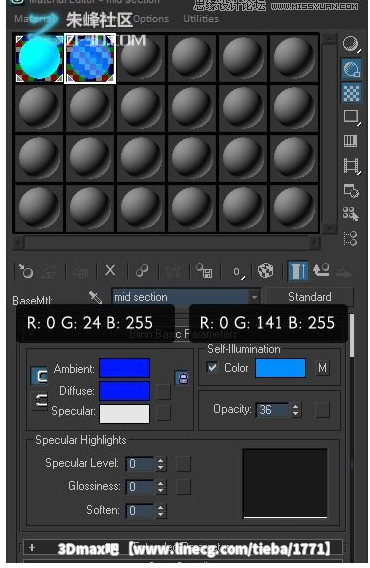The image size is (370, 568).
Task: Toggle the padlock next to Ambient map
Action: tap(182, 378)
